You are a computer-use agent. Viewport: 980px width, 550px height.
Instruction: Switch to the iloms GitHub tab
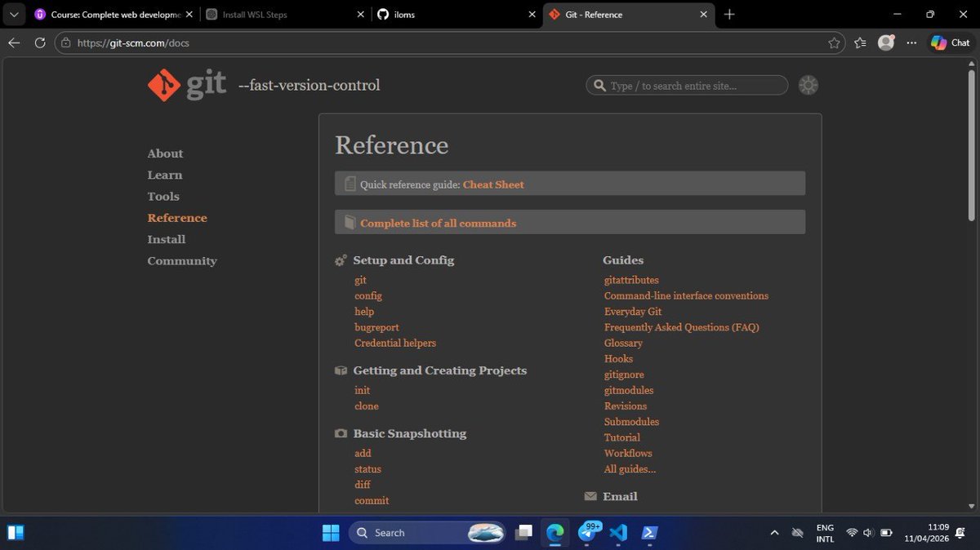454,15
